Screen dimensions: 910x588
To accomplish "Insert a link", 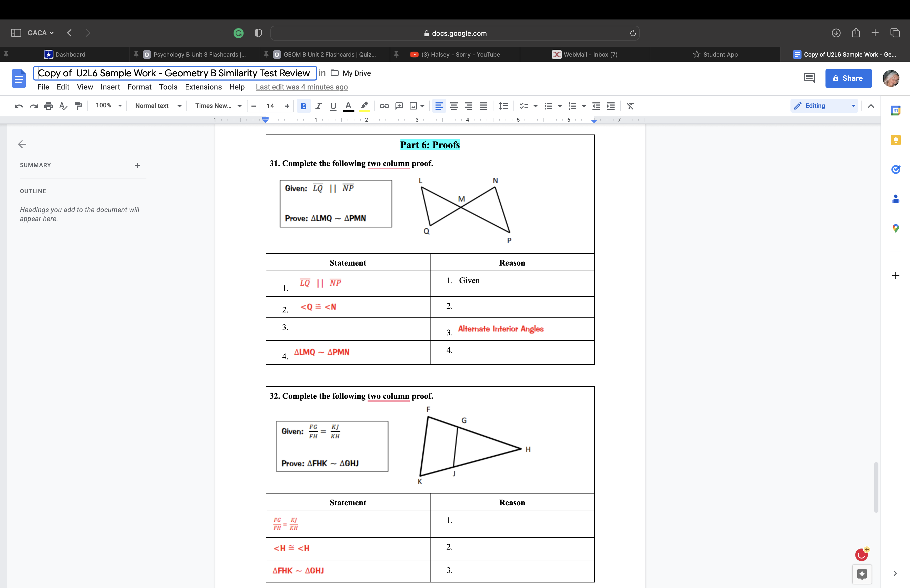I will pyautogui.click(x=384, y=106).
